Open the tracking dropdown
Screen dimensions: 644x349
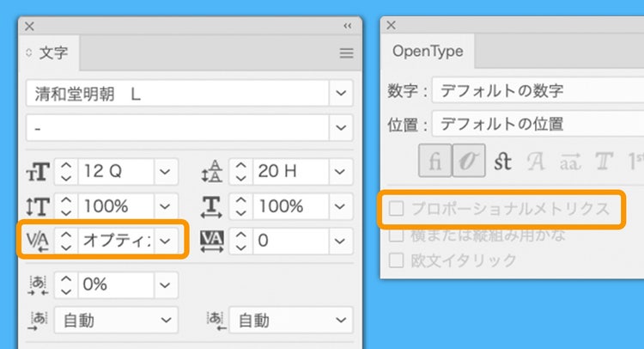340,241
